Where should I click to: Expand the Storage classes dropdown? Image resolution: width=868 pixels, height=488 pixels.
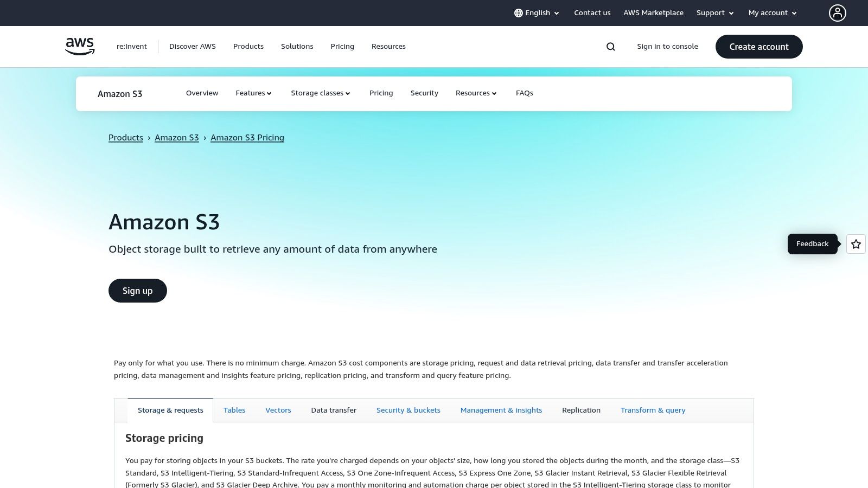click(320, 93)
